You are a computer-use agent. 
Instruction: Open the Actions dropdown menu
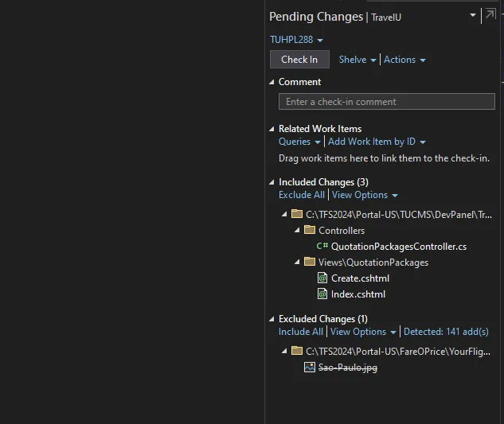pos(404,60)
